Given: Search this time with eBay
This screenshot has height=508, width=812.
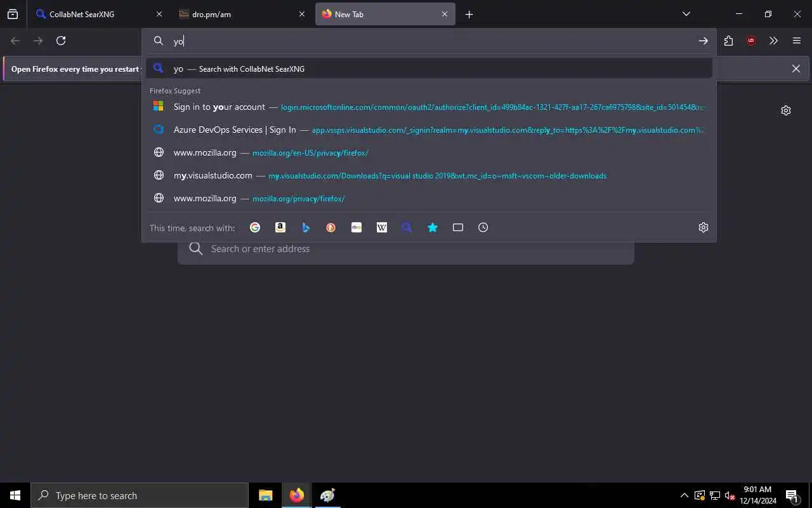Looking at the screenshot, I should point(357,227).
